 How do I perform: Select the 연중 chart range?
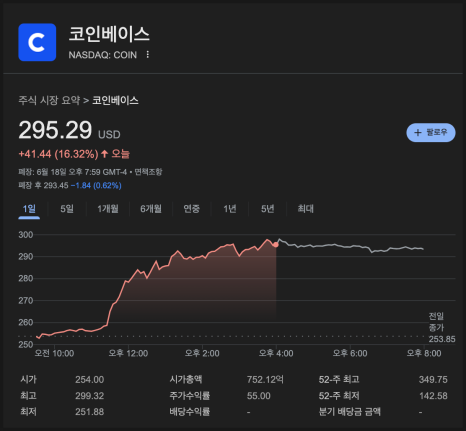pos(192,209)
